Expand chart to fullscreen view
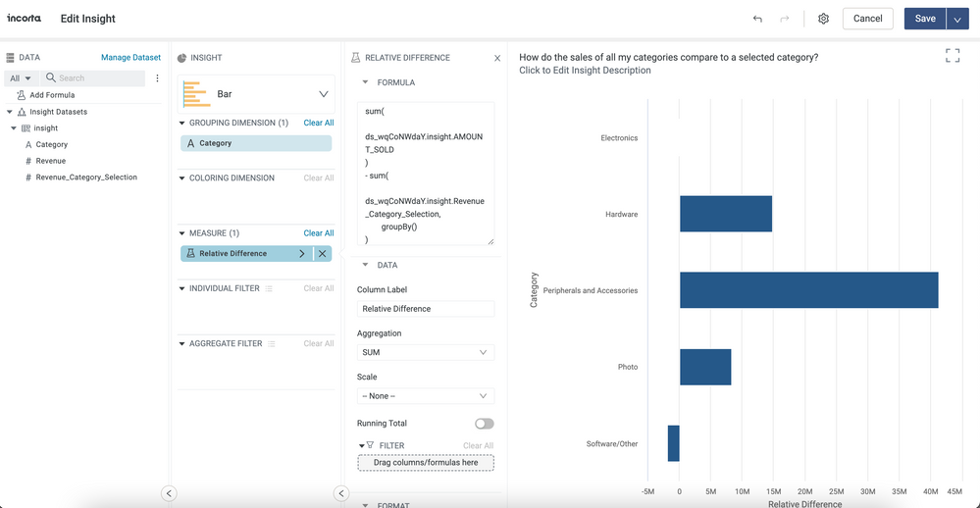980x508 pixels. coord(952,56)
